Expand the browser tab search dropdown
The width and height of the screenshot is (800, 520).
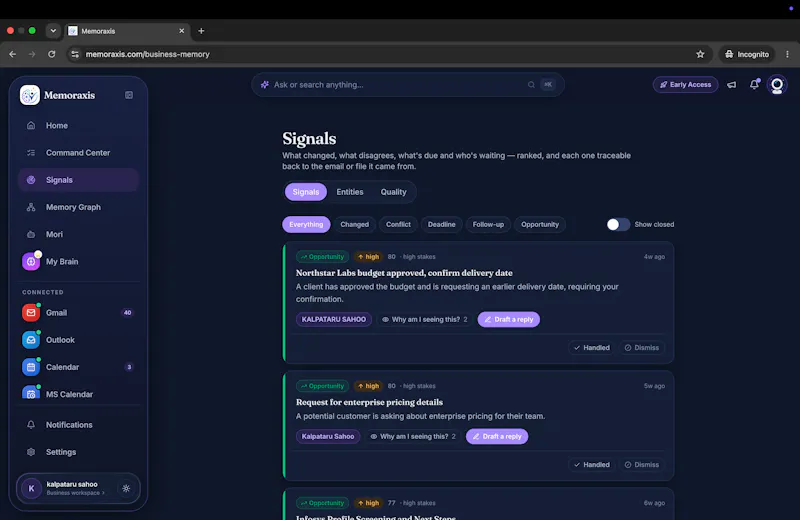[x=53, y=31]
